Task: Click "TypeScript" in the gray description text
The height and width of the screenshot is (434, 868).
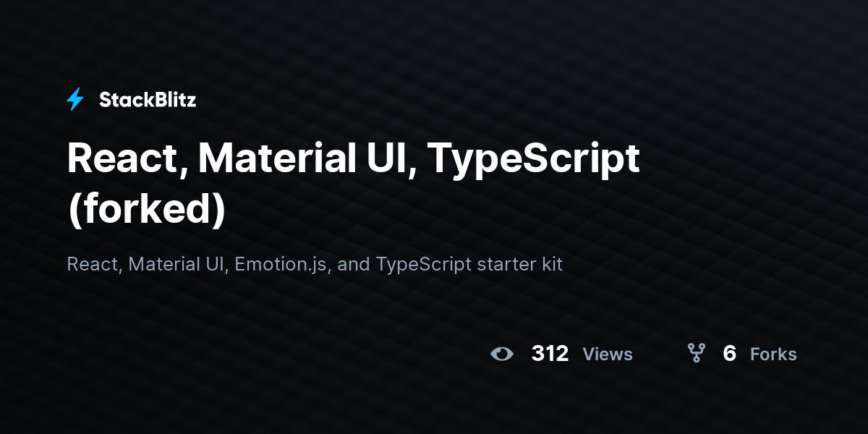Action: click(x=423, y=265)
